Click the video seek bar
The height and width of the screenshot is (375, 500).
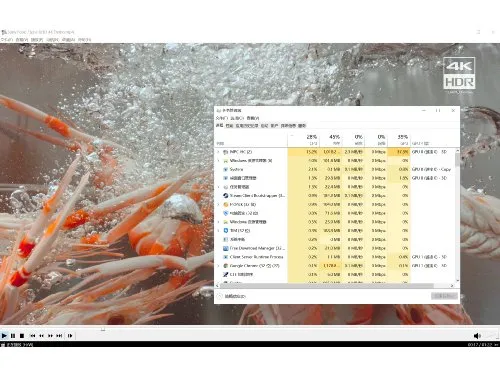[x=250, y=329]
